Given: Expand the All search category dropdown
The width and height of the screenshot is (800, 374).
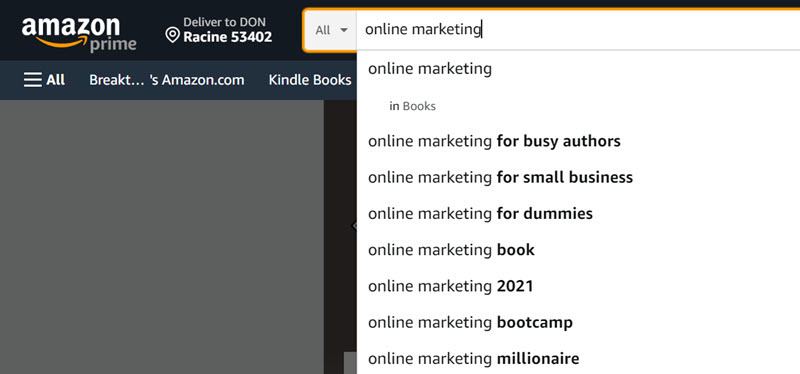Looking at the screenshot, I should [331, 30].
